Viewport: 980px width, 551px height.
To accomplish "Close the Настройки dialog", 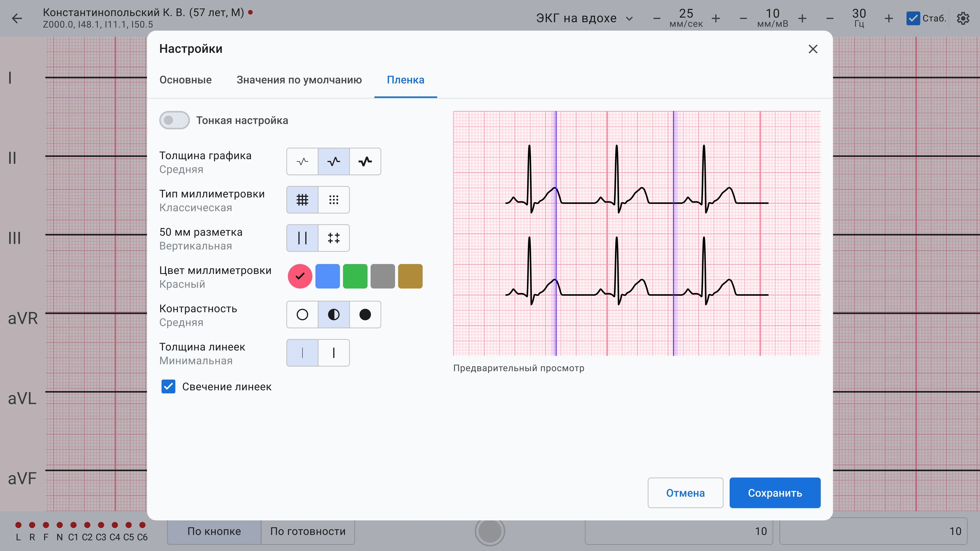I will [813, 49].
